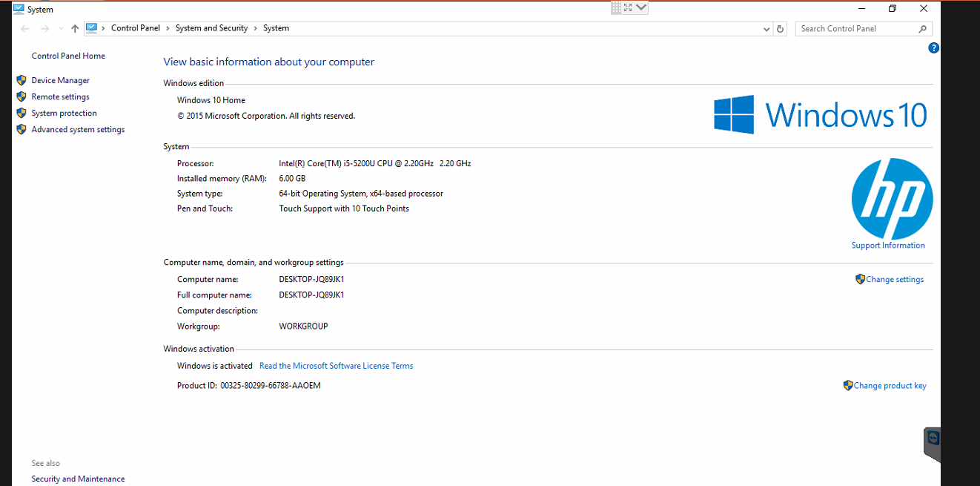Click the Intel Core i5-5200U processor value

click(x=375, y=163)
